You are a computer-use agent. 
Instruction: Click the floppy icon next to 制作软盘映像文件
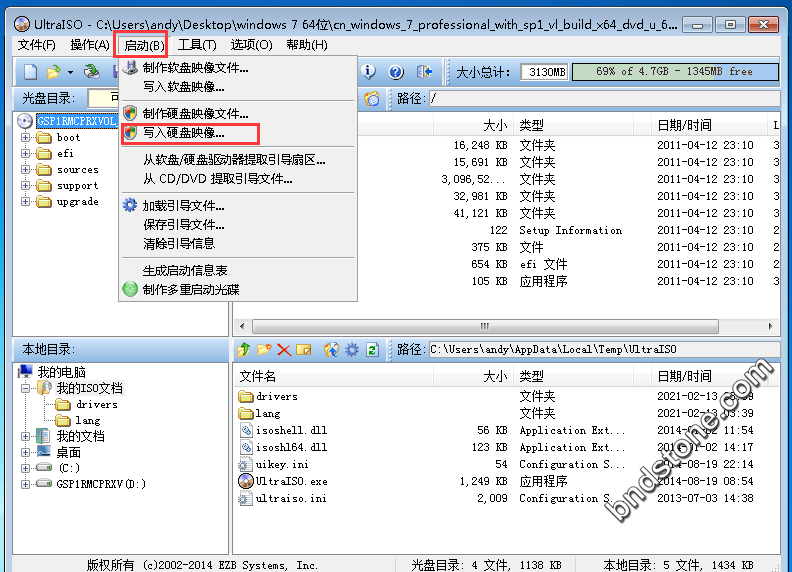(130, 68)
